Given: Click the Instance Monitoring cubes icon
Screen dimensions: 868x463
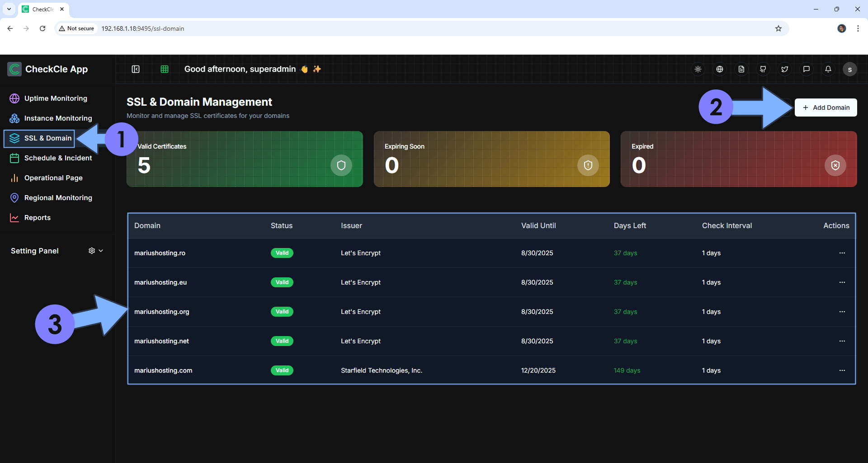Looking at the screenshot, I should click(x=14, y=118).
